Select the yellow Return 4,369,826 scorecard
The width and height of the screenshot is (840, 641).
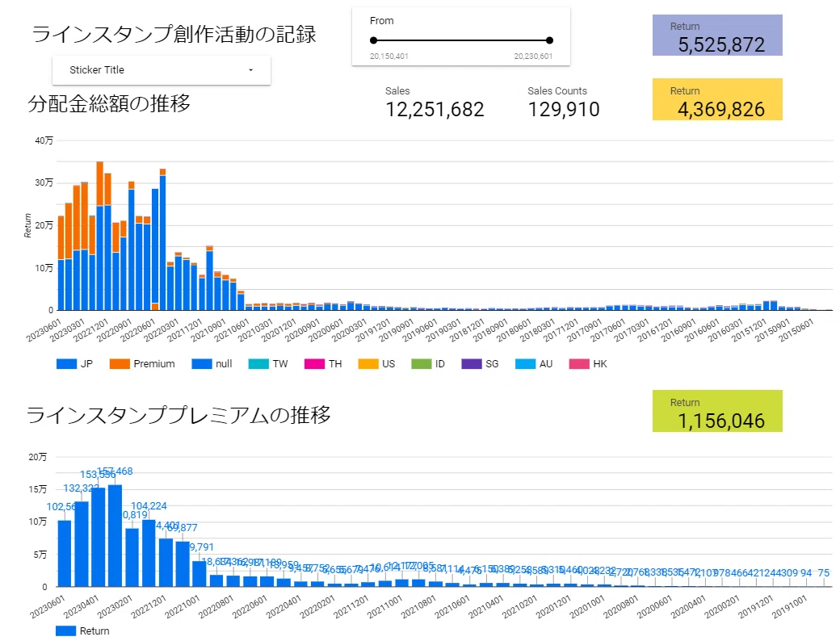[x=717, y=99]
